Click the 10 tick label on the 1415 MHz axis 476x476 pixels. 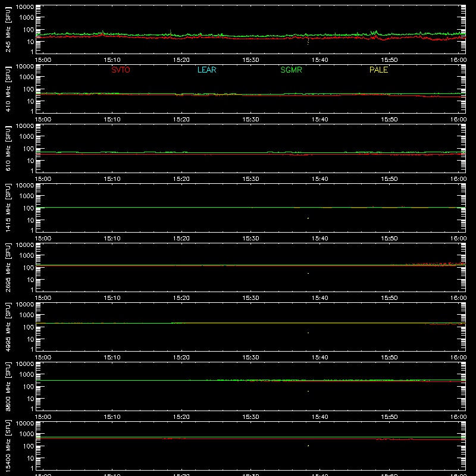30,220
